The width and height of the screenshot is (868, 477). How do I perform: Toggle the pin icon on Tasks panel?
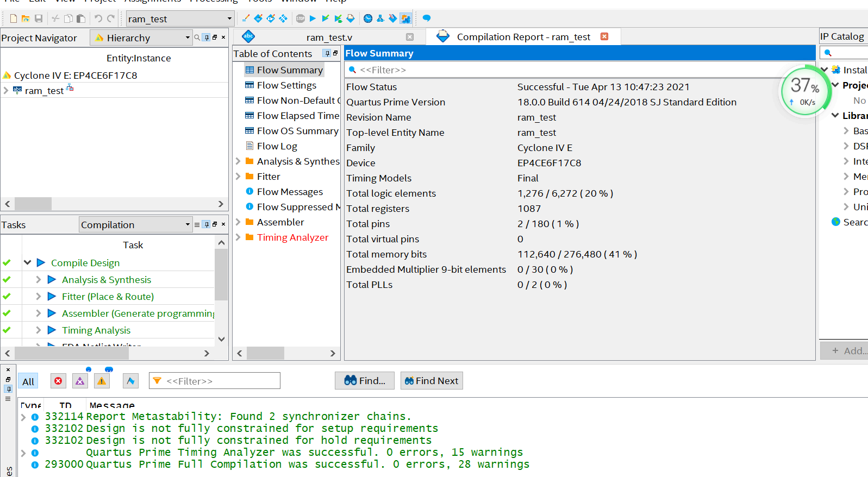pos(207,224)
